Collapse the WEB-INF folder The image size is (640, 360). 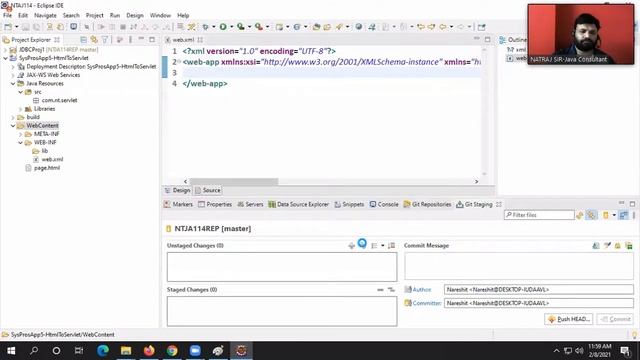(20, 142)
